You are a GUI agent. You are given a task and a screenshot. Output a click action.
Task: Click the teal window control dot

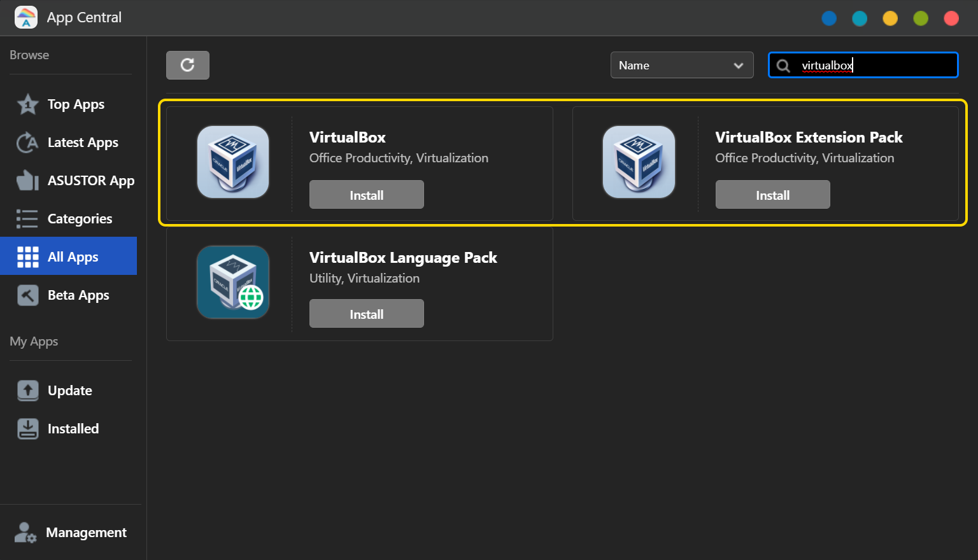pyautogui.click(x=860, y=18)
